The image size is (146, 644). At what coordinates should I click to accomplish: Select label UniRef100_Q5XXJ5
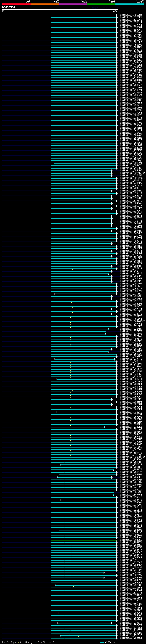pos(131,85)
